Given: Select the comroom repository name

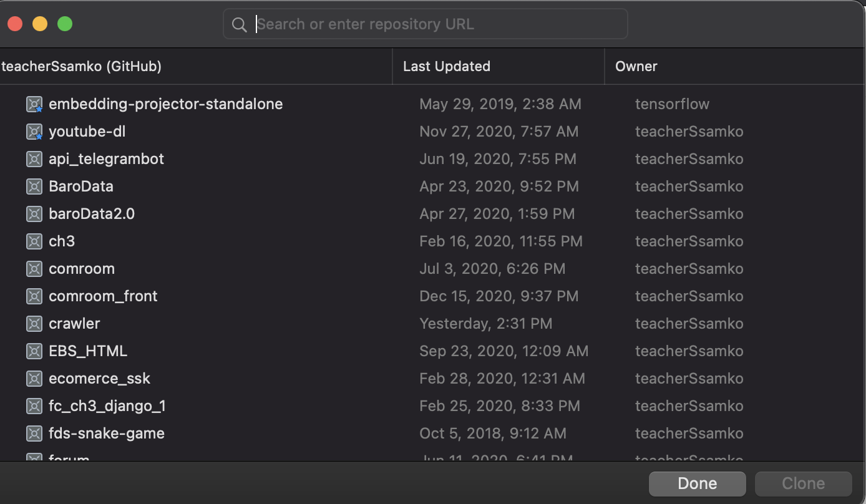Looking at the screenshot, I should [x=82, y=269].
